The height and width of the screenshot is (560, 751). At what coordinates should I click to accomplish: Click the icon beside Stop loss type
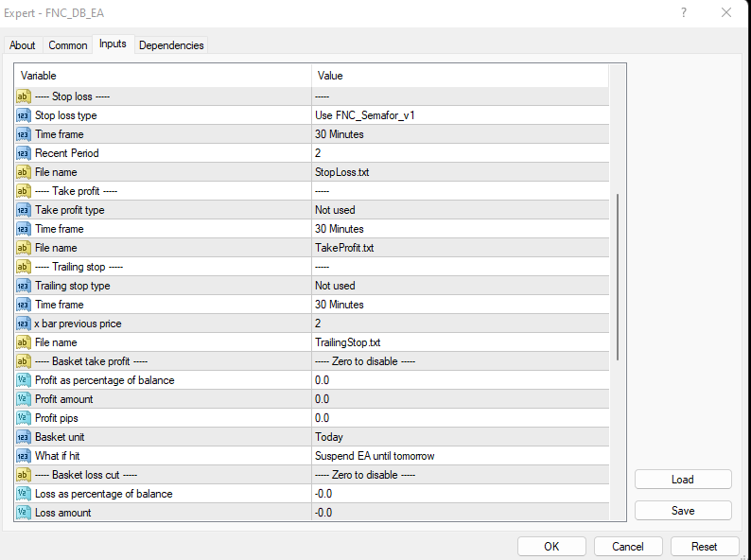point(24,115)
